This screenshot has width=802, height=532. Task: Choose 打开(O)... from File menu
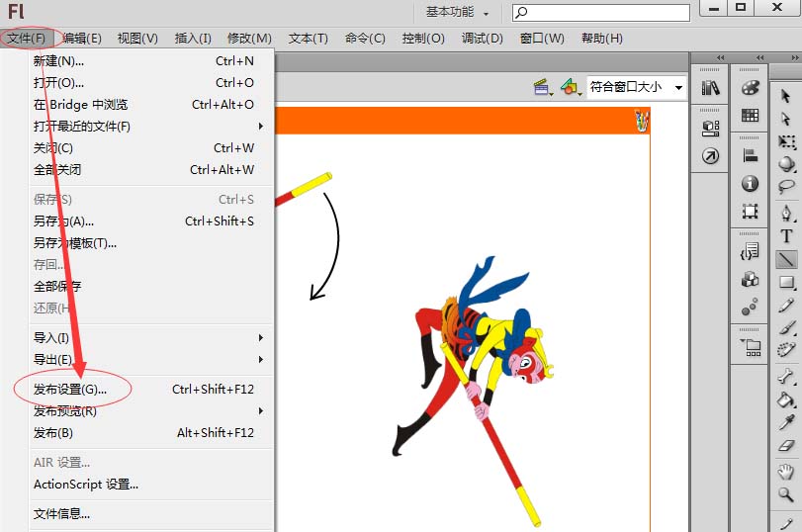[x=152, y=83]
